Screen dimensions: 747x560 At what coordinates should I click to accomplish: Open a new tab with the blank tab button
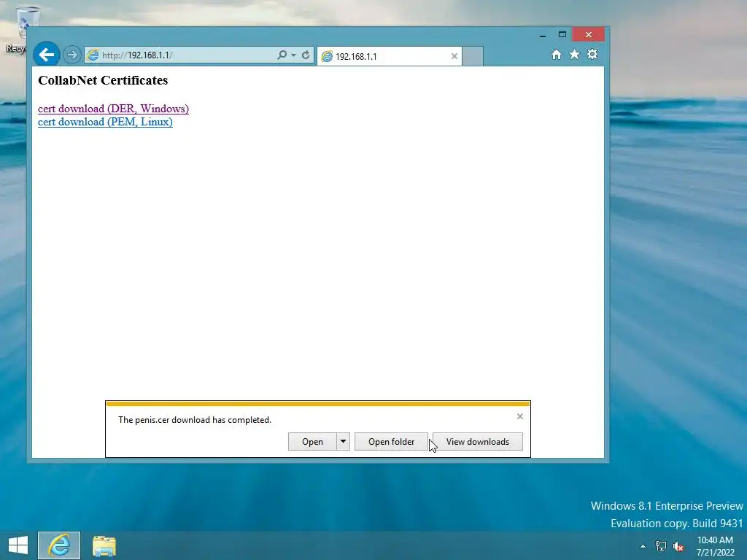pos(473,56)
